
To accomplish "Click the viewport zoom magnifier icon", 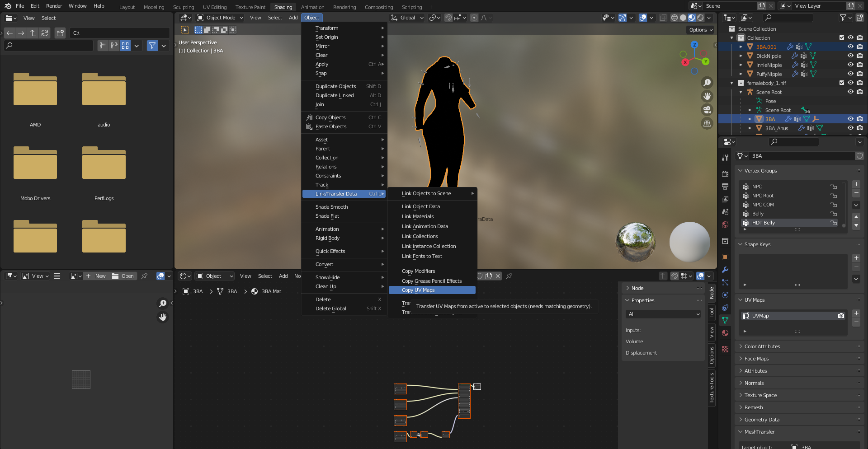I will pyautogui.click(x=707, y=83).
